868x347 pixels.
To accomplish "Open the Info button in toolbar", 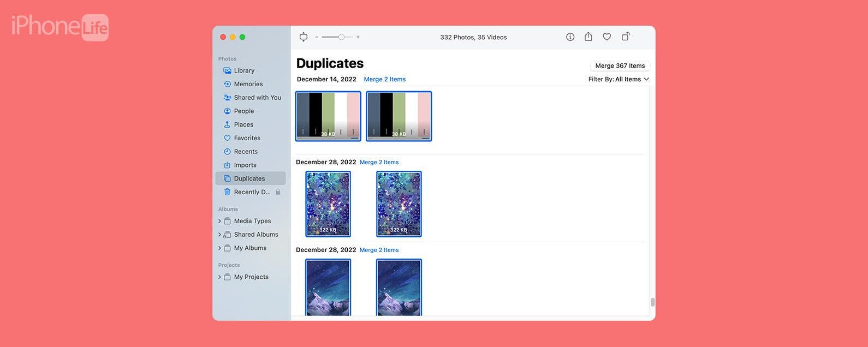I will (570, 37).
